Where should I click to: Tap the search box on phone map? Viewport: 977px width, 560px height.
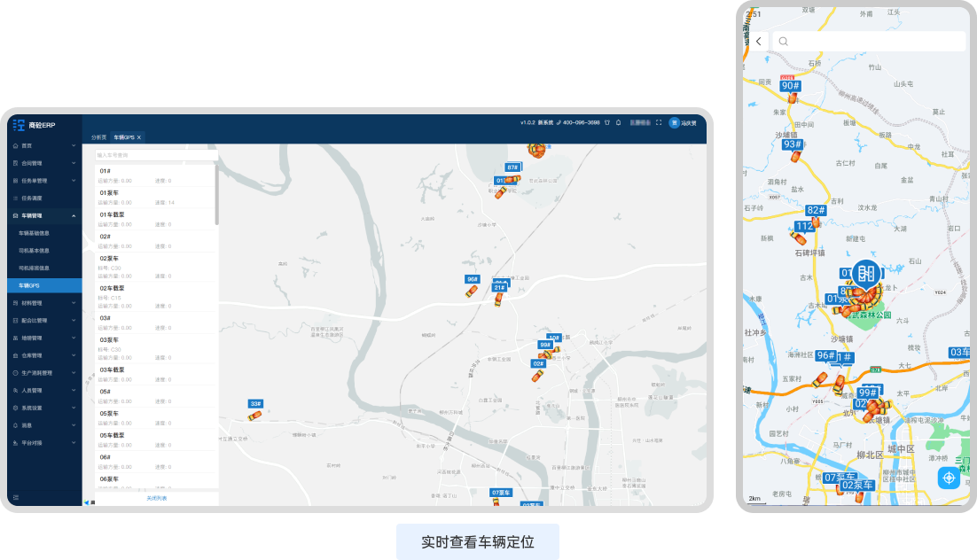pyautogui.click(x=869, y=41)
